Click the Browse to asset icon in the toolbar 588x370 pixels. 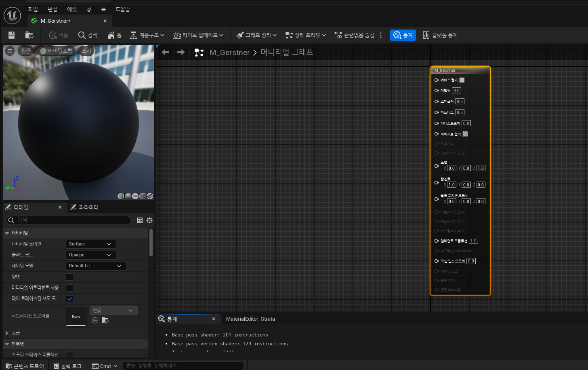29,35
